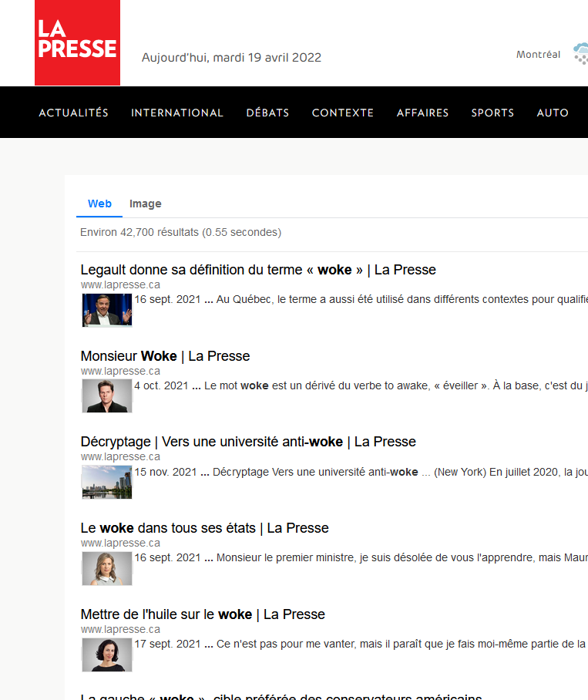Screen dimensions: 588x700
Task: Open the Sports section
Action: [x=492, y=113]
